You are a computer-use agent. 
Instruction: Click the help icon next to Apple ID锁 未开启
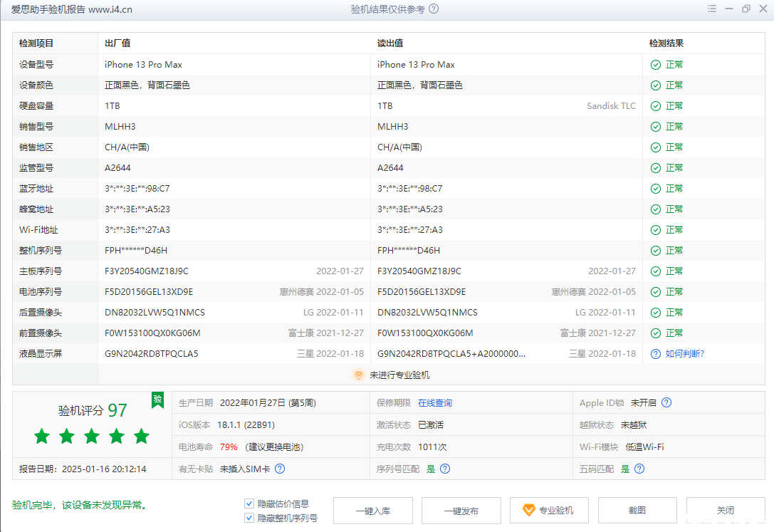coord(666,402)
